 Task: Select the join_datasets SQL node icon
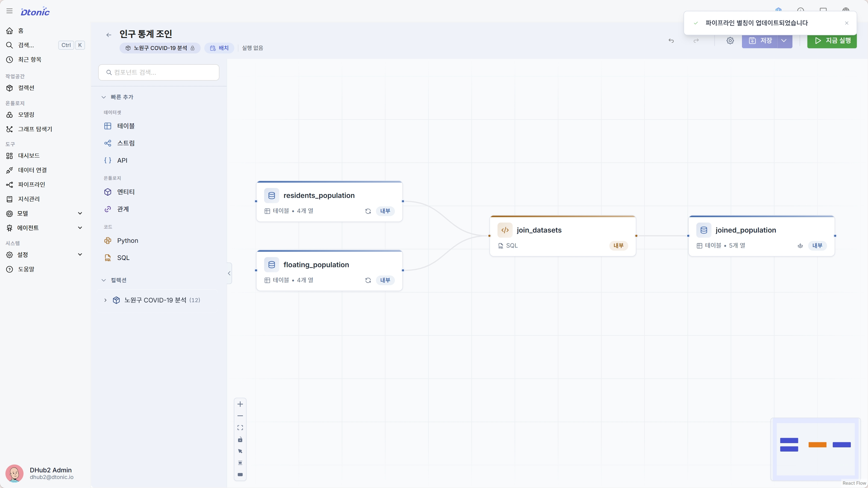coord(505,230)
